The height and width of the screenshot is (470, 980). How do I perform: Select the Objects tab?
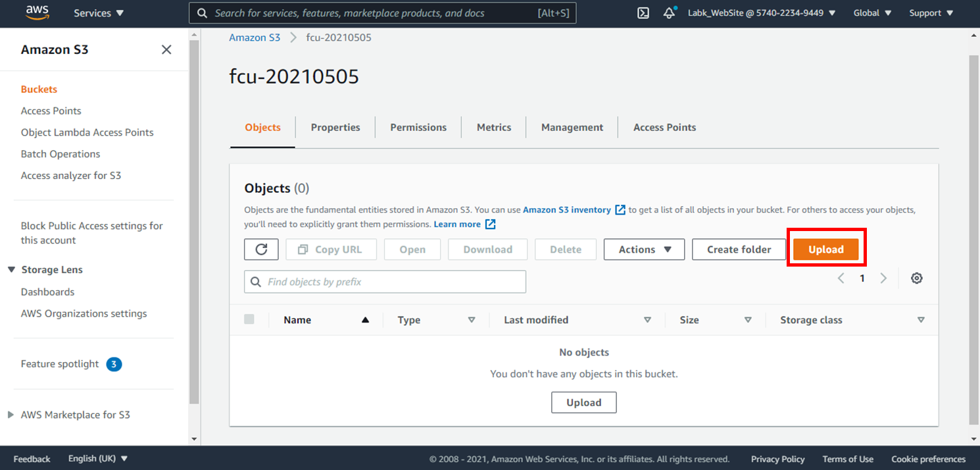(262, 127)
